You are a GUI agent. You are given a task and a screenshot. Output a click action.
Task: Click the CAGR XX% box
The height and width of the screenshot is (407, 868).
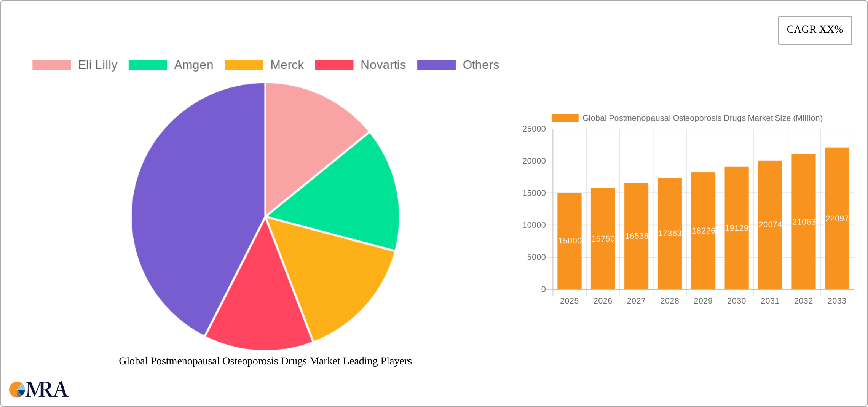pos(815,30)
